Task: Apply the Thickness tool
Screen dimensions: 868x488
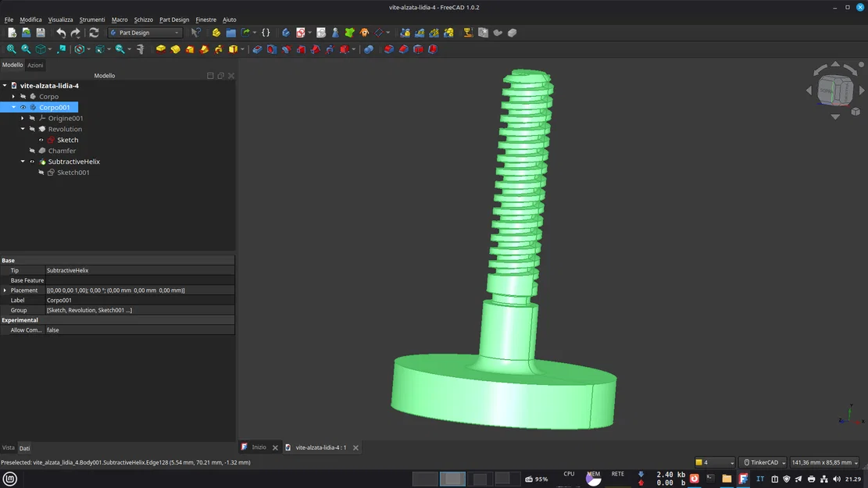Action: [x=433, y=49]
